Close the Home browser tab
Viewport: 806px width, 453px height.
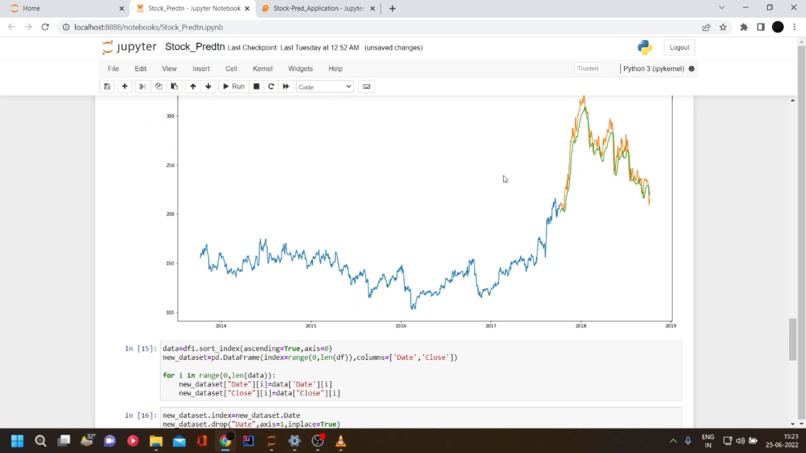pos(121,8)
